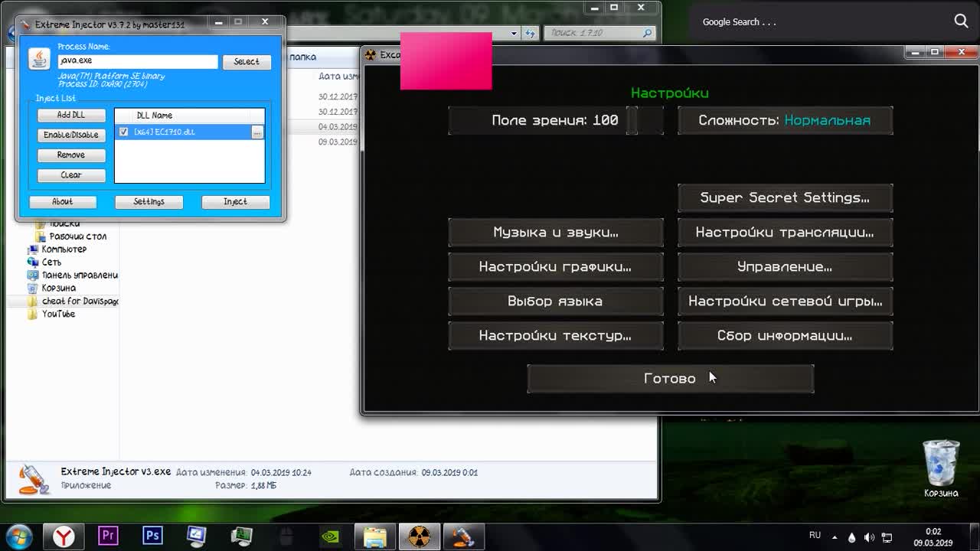Open Super Secret Settings...
This screenshot has height=551, width=980.
pos(785,197)
